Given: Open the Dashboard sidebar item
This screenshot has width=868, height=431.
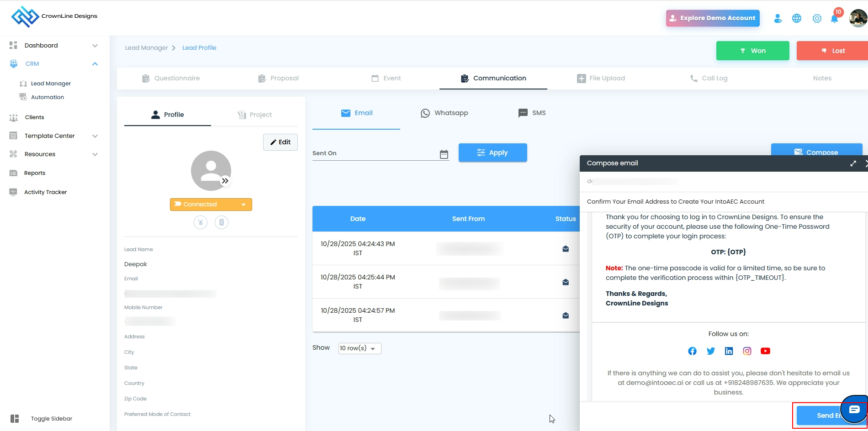Looking at the screenshot, I should tap(41, 46).
